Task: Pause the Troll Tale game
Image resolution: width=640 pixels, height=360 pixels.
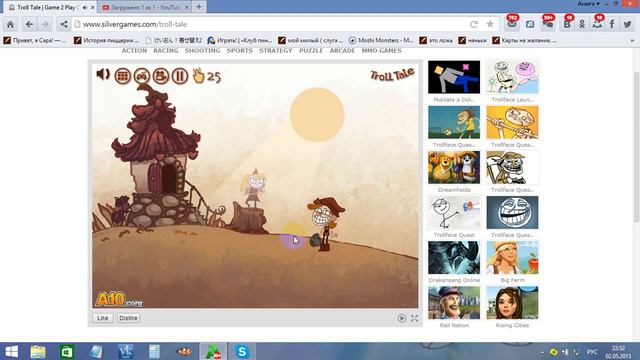Action: coord(180,76)
